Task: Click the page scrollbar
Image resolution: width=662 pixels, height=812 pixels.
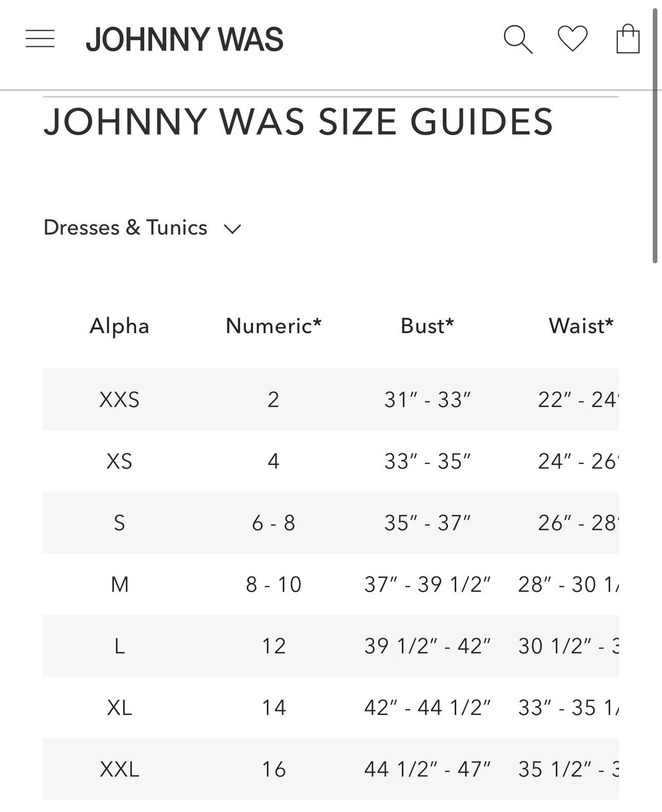Action: pyautogui.click(x=655, y=136)
